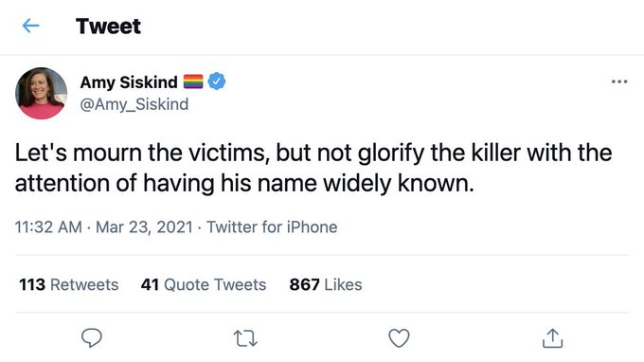
Task: Click the tweet text about mourning victims
Action: [x=313, y=168]
